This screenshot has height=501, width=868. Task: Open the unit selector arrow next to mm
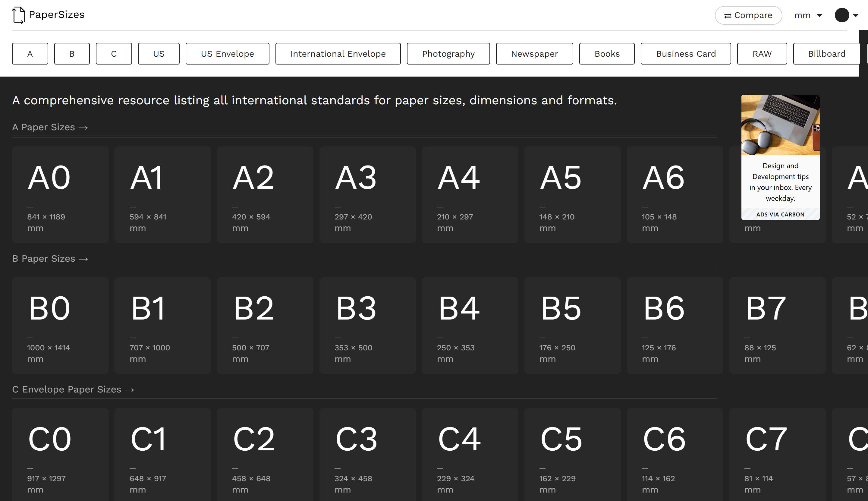click(x=819, y=15)
